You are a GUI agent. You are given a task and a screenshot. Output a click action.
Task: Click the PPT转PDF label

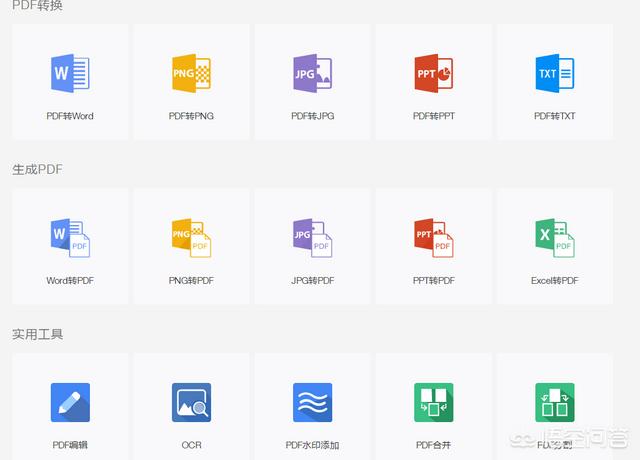(x=434, y=280)
